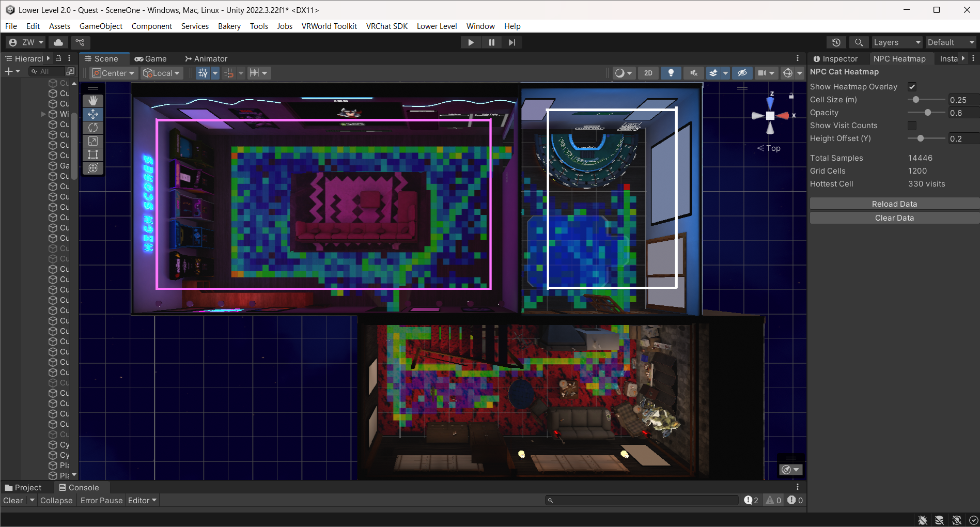Viewport: 980px width, 527px height.
Task: Toggle 2D scene view mode
Action: (x=648, y=73)
